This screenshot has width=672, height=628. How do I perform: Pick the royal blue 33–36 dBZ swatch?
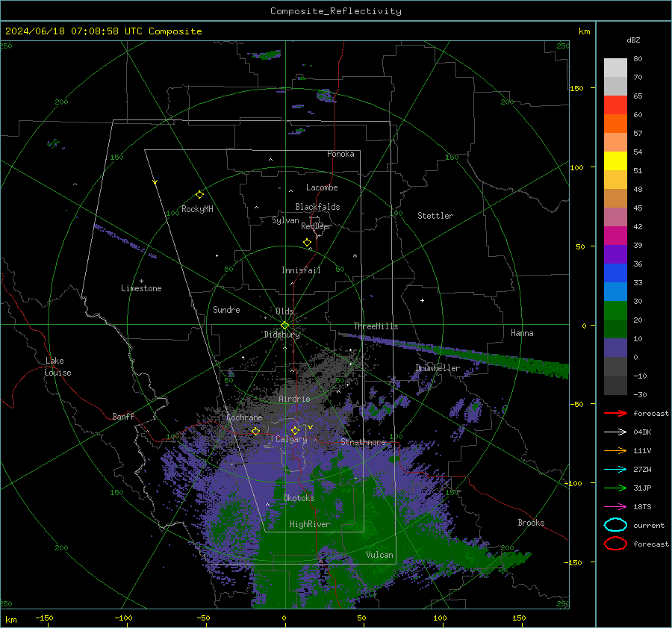click(x=615, y=273)
